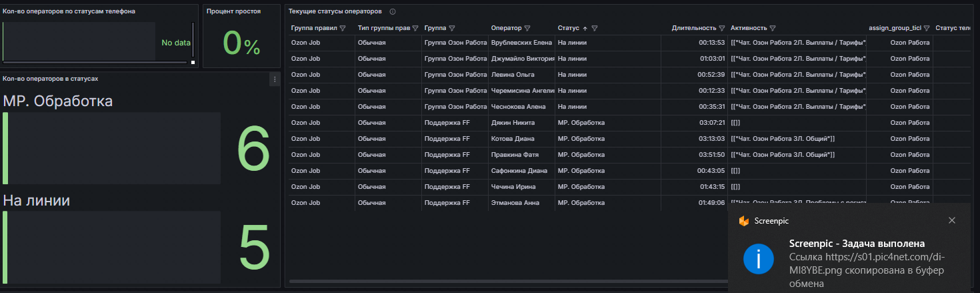This screenshot has width=980, height=293.
Task: Click the На линии count of 5
Action: (x=254, y=248)
